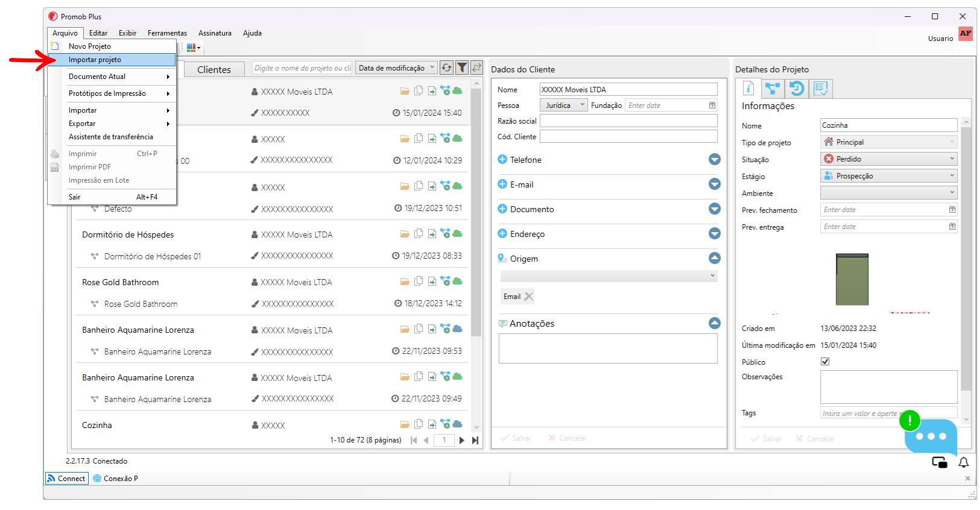Open the checklist tab in Detalhes do Projeto
This screenshot has height=510, width=980.
[x=820, y=89]
